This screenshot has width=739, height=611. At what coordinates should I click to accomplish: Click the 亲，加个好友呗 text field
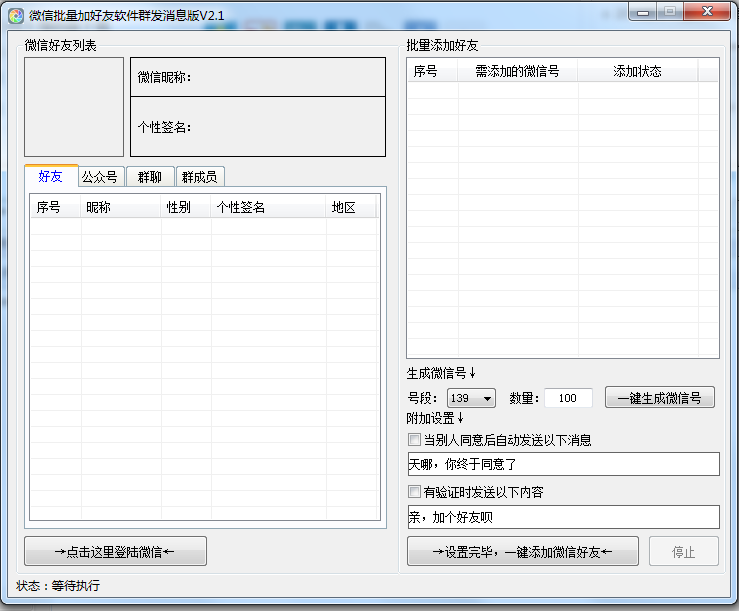[x=564, y=517]
